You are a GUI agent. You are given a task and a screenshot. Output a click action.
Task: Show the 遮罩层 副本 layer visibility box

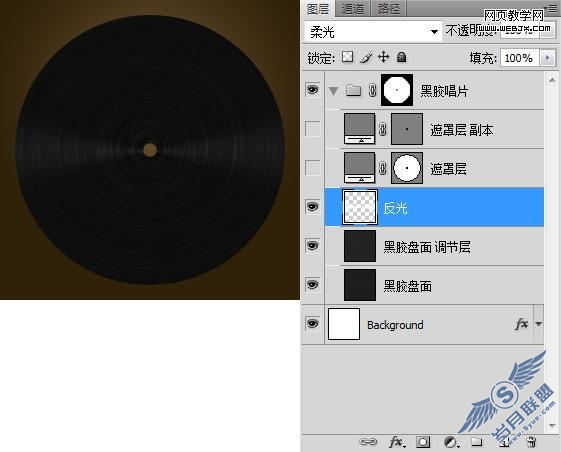click(312, 128)
